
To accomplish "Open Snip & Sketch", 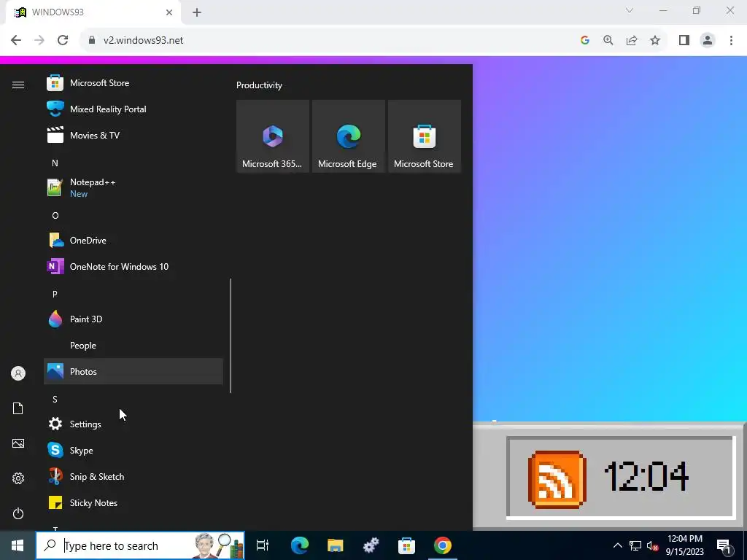I will point(133,477).
